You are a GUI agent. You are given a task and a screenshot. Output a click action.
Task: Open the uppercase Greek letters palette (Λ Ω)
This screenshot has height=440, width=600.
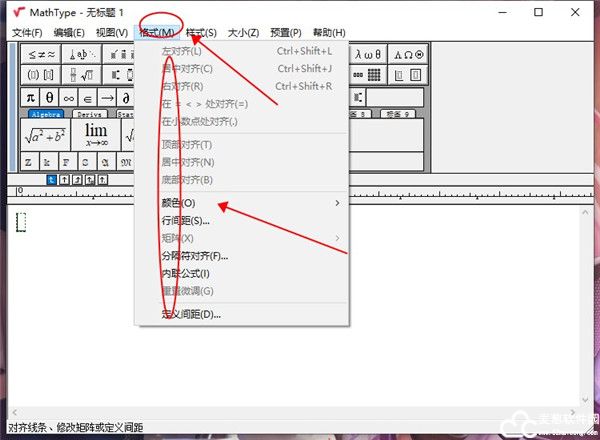pos(407,53)
